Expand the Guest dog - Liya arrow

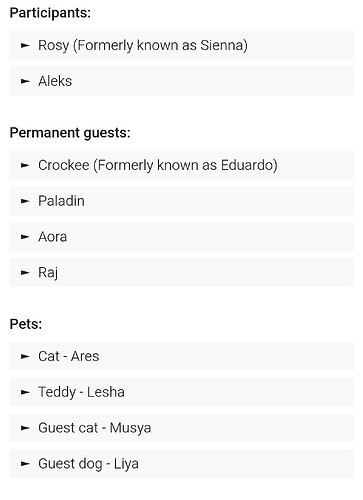(25, 464)
